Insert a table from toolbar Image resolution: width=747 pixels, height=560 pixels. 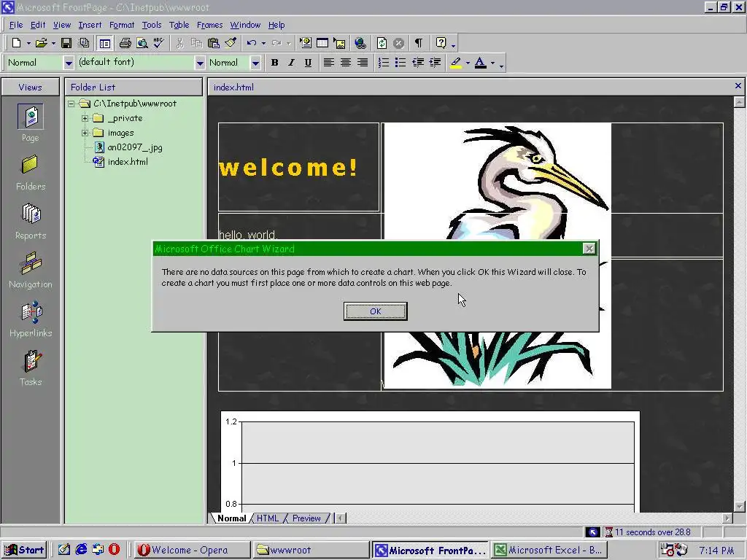tap(322, 43)
